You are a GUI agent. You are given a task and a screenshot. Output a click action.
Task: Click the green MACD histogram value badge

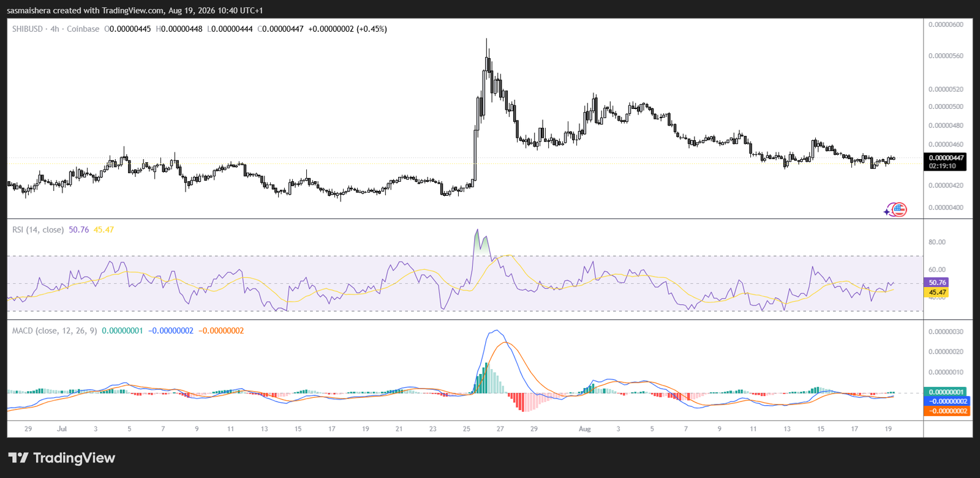pyautogui.click(x=946, y=392)
